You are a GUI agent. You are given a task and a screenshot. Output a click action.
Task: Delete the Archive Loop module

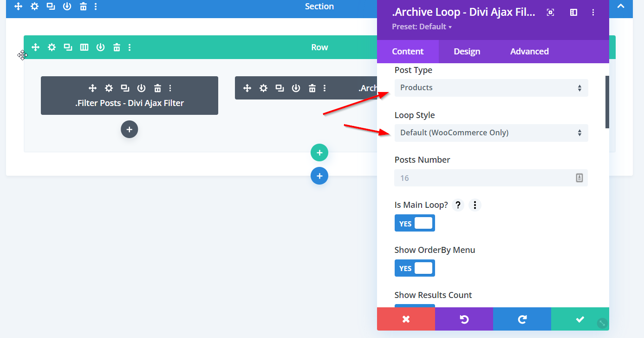click(312, 88)
